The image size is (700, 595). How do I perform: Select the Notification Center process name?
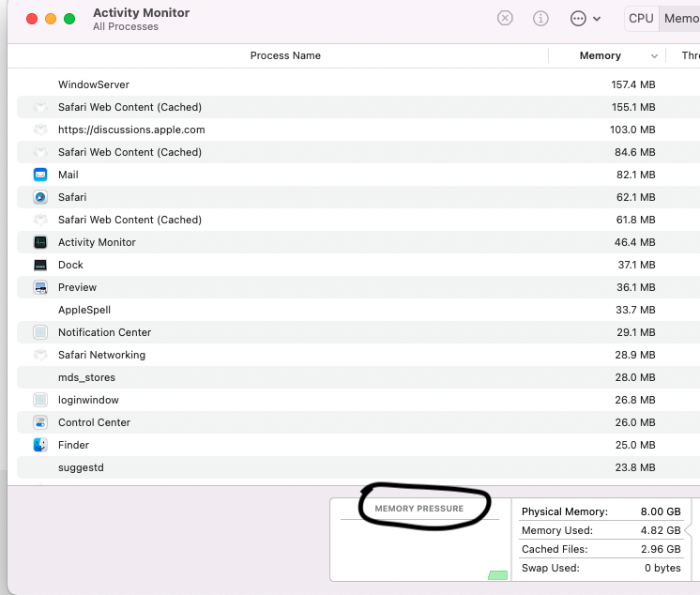104,332
